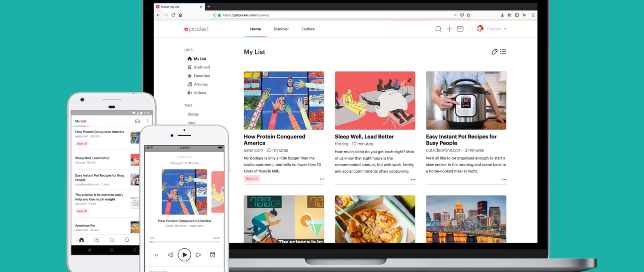Screen dimensions: 644x272
Task: Click the Save to Pocket icon in address bar
Action: click(x=462, y=15)
